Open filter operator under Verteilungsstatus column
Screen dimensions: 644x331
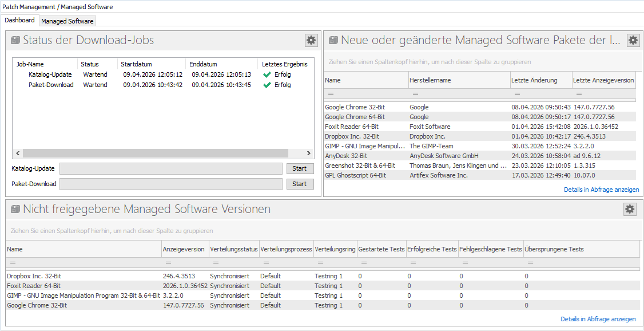point(216,262)
